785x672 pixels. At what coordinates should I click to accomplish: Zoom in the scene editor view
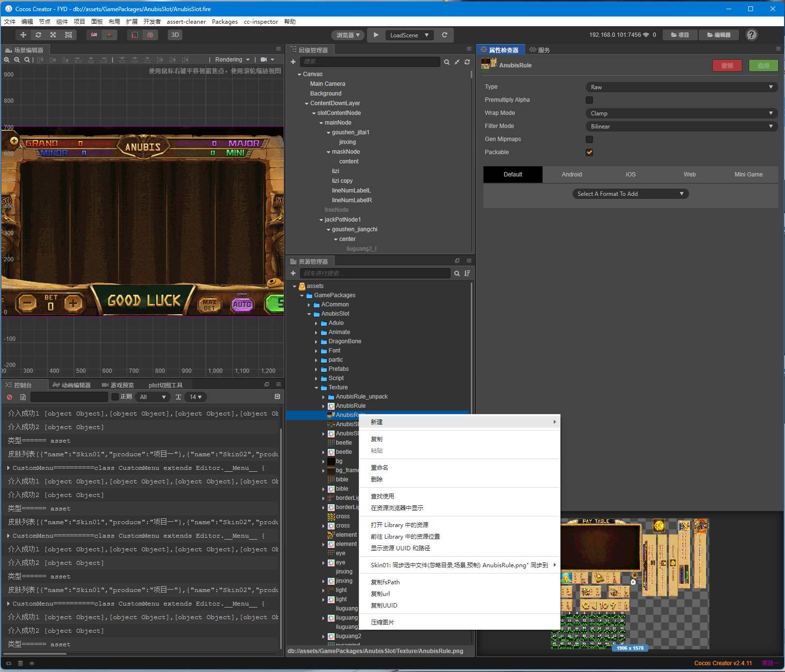7,60
